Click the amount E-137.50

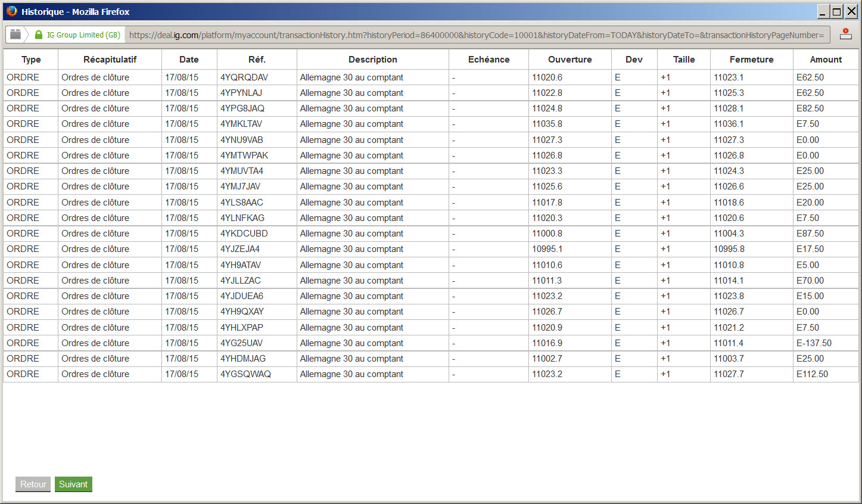(814, 343)
